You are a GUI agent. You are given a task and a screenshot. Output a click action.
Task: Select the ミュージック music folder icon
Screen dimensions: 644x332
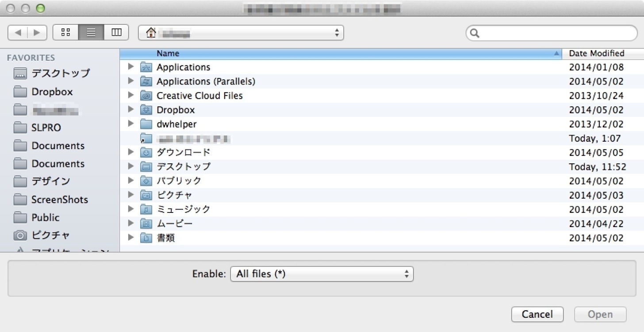(146, 209)
